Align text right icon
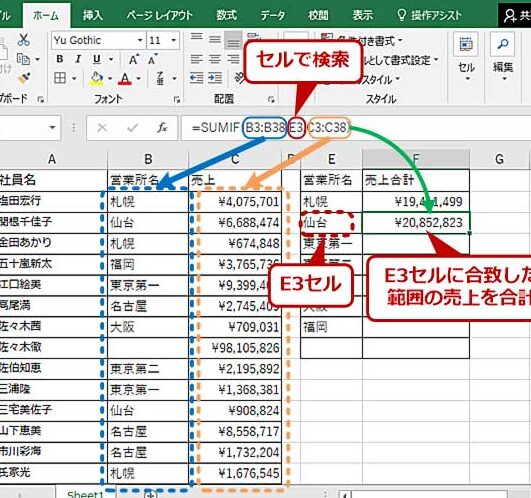The height and width of the screenshot is (498, 531). pos(233,59)
